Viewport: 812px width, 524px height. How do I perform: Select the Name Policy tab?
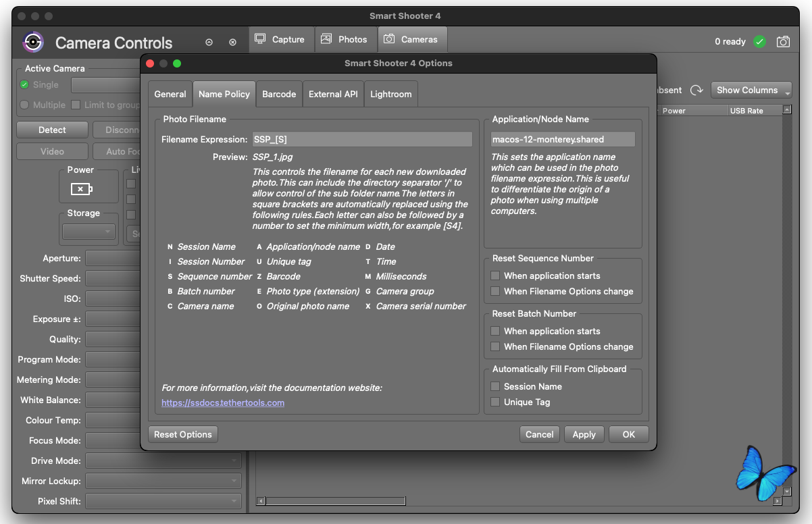[x=224, y=94]
